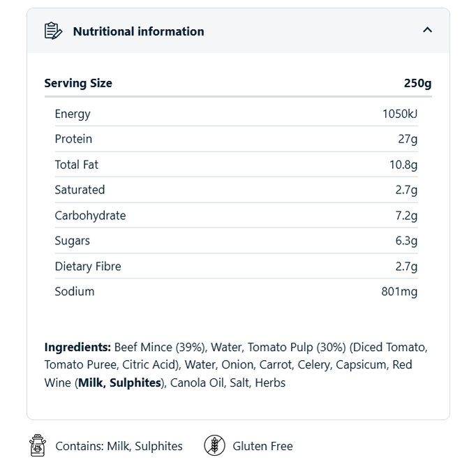Select the Dietary Fibre row label

point(88,267)
